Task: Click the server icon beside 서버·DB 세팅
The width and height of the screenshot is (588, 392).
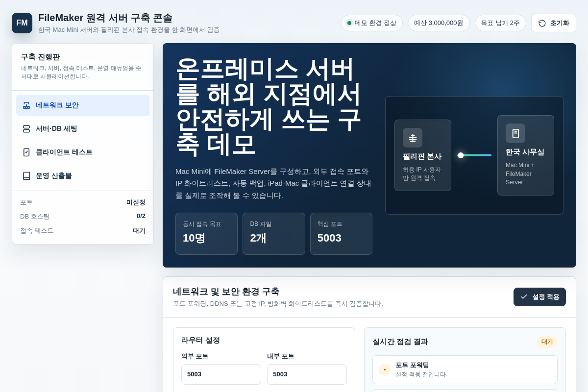Action: 26,129
